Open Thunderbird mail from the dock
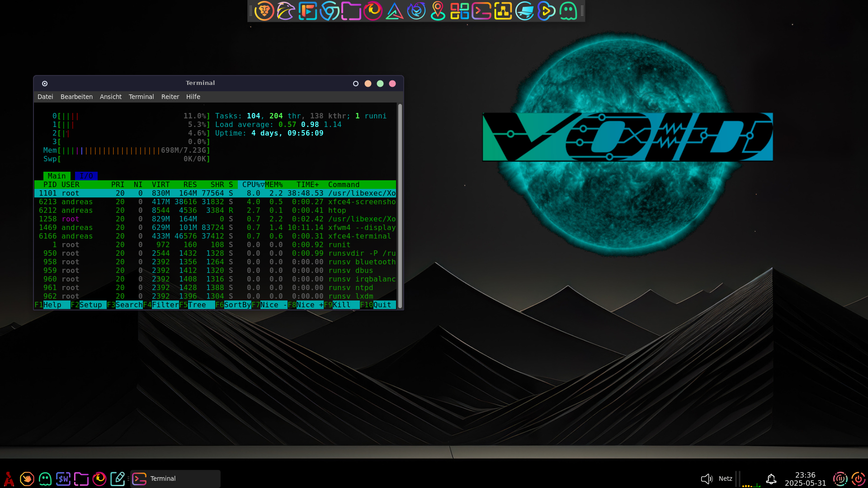868x488 pixels. pyautogui.click(x=416, y=11)
